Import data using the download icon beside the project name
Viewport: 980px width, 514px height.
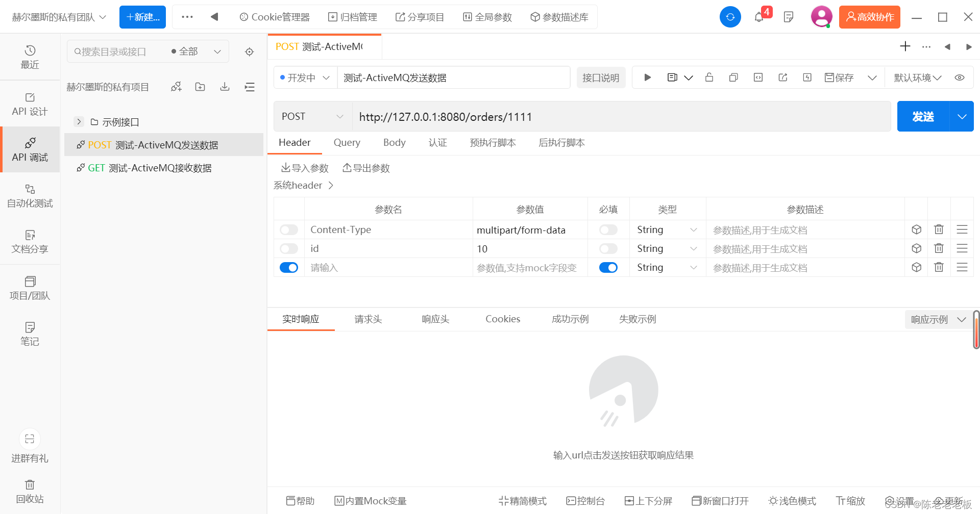(225, 87)
